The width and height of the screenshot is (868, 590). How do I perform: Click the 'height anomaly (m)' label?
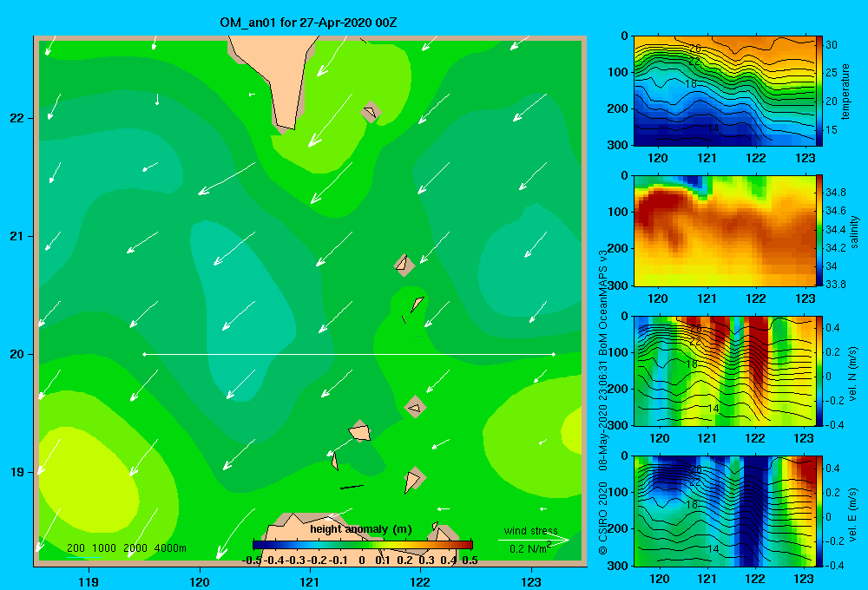(361, 529)
